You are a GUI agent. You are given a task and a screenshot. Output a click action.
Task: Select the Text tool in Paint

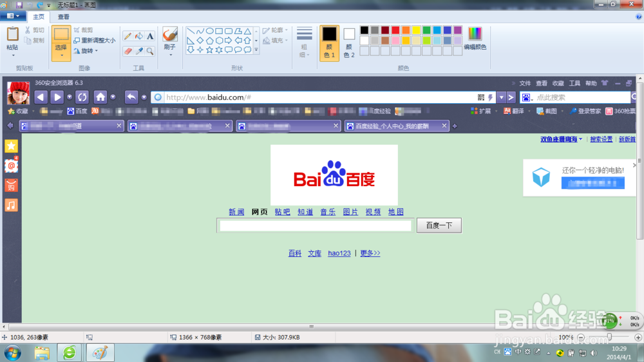pyautogui.click(x=150, y=36)
